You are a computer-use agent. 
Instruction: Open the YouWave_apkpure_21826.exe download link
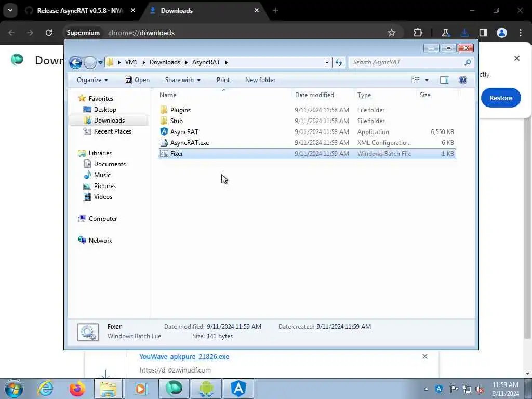pos(184,356)
